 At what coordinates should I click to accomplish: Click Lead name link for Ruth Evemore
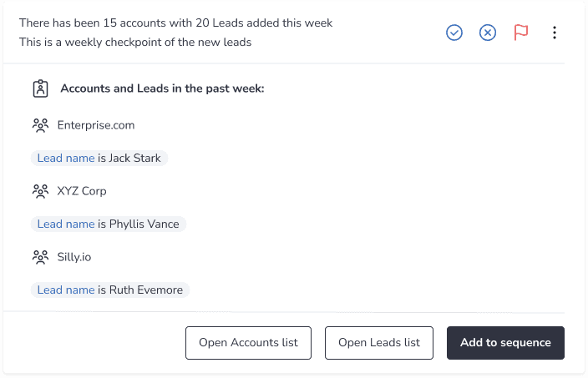click(66, 290)
